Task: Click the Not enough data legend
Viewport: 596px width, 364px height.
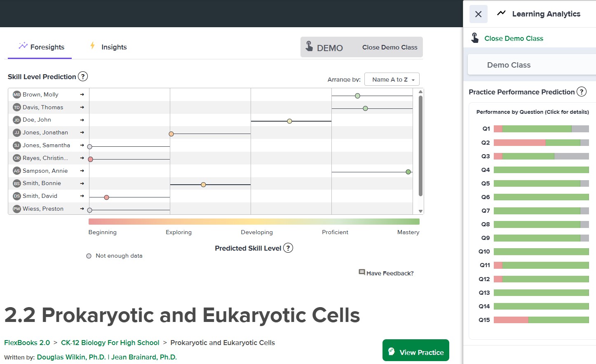Action: point(115,256)
